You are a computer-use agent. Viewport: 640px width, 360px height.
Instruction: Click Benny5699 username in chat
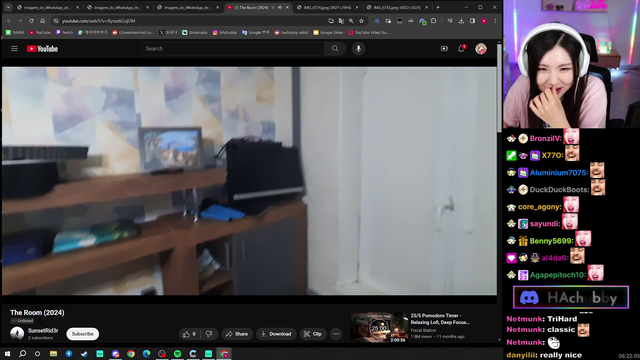[x=551, y=241]
